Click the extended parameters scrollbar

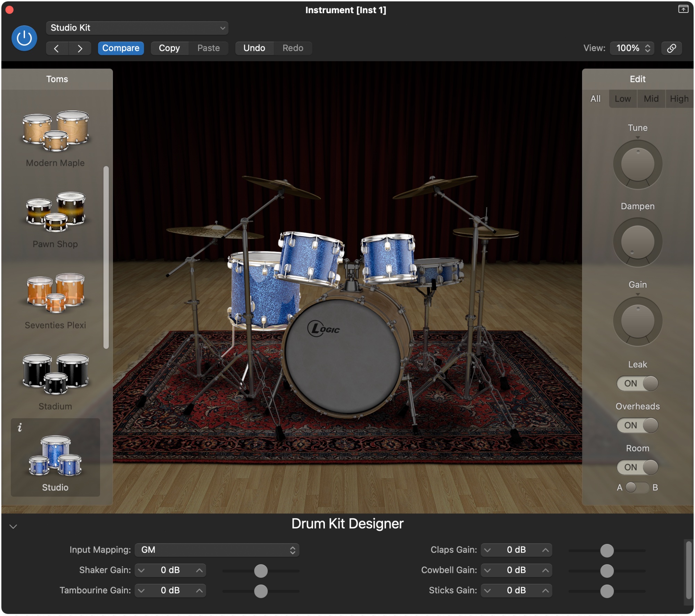point(688,569)
